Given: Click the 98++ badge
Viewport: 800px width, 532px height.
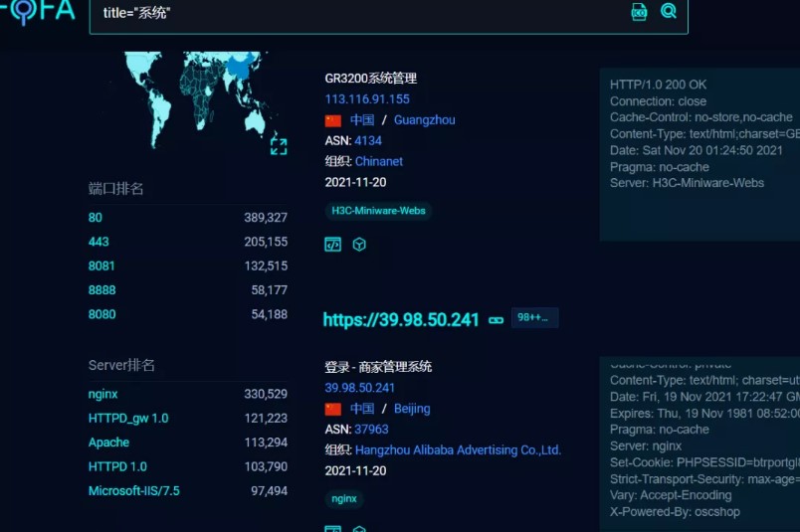Looking at the screenshot, I should click(x=534, y=318).
